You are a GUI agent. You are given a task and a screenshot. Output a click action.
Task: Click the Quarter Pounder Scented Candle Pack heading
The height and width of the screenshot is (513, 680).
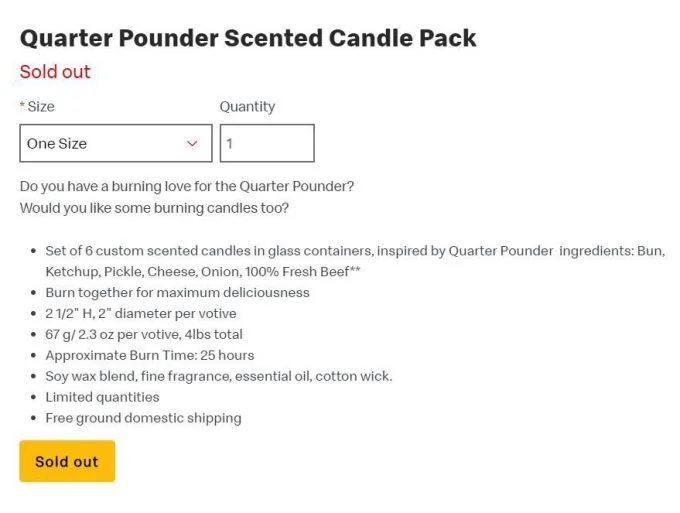click(248, 38)
